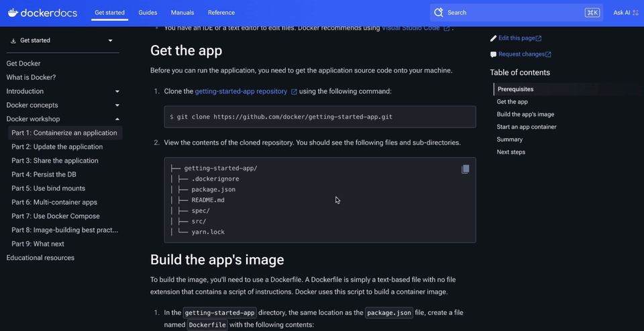Jump to Get the app in contents

point(512,102)
